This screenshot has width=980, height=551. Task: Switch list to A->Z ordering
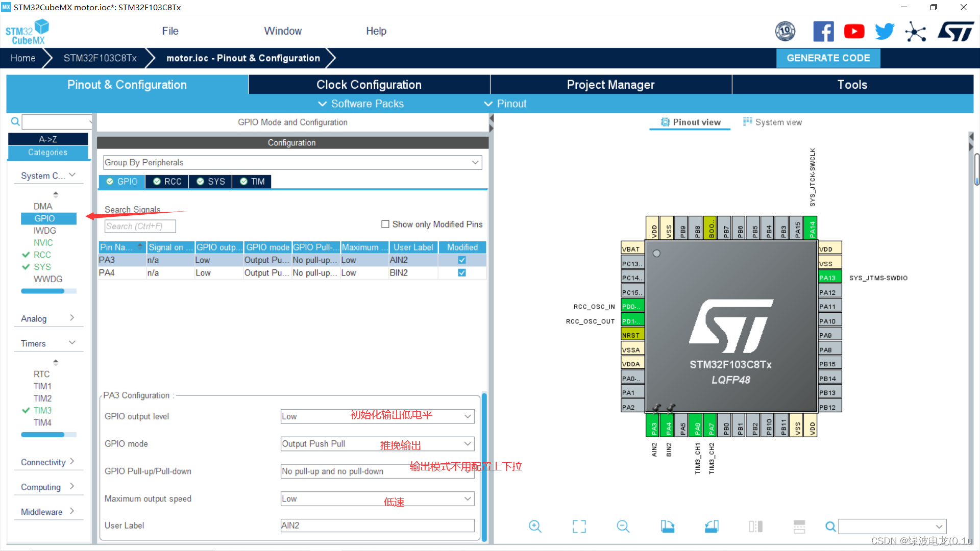pyautogui.click(x=48, y=139)
